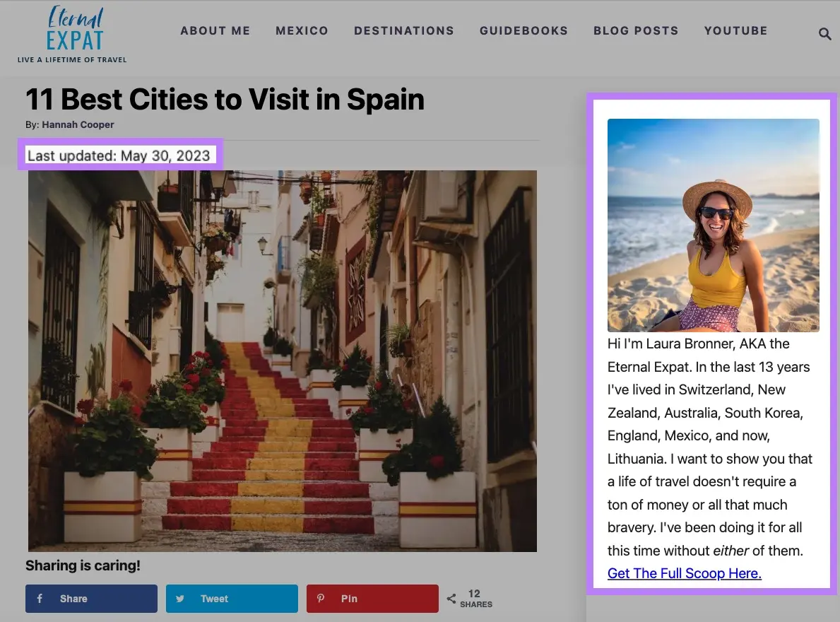Open the Mexico menu item
Image resolution: width=840 pixels, height=622 pixels.
click(x=302, y=30)
